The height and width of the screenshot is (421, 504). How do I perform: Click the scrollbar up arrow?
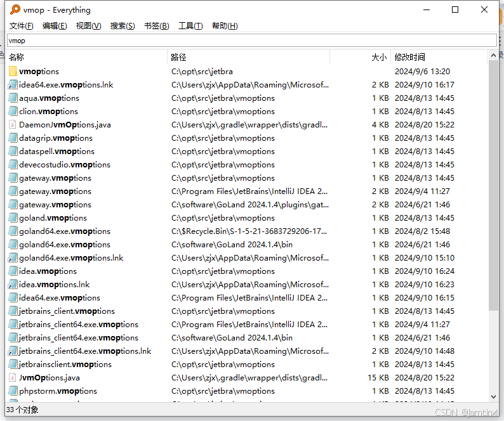493,56
